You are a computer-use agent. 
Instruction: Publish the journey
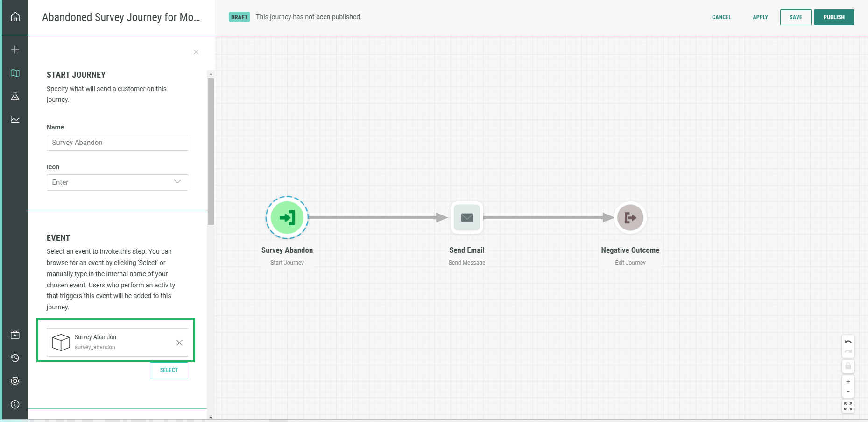click(833, 17)
